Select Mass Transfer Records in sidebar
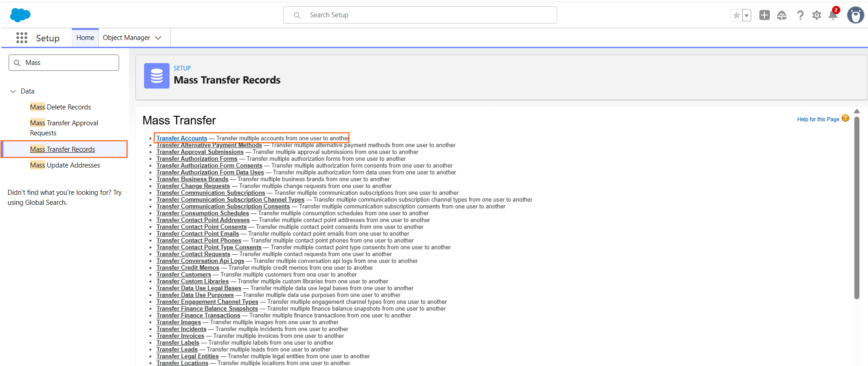 [62, 149]
